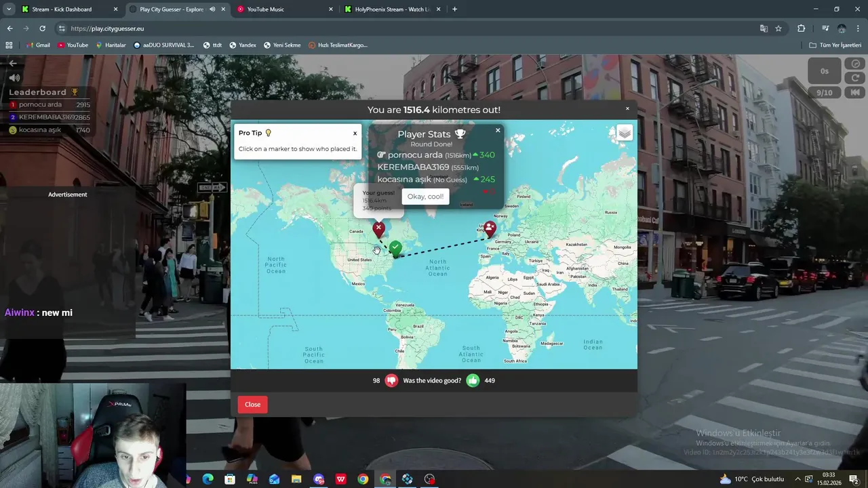Open the Yandex bookmark
The height and width of the screenshot is (488, 868).
[x=243, y=45]
